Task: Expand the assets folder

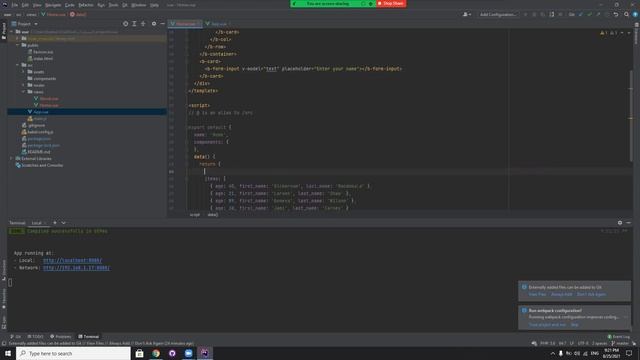Action: coord(24,72)
